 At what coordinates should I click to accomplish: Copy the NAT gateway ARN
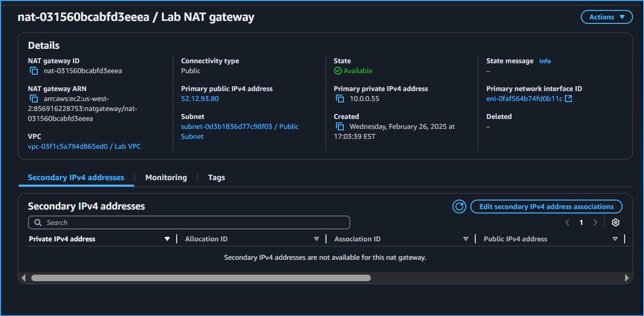click(33, 99)
